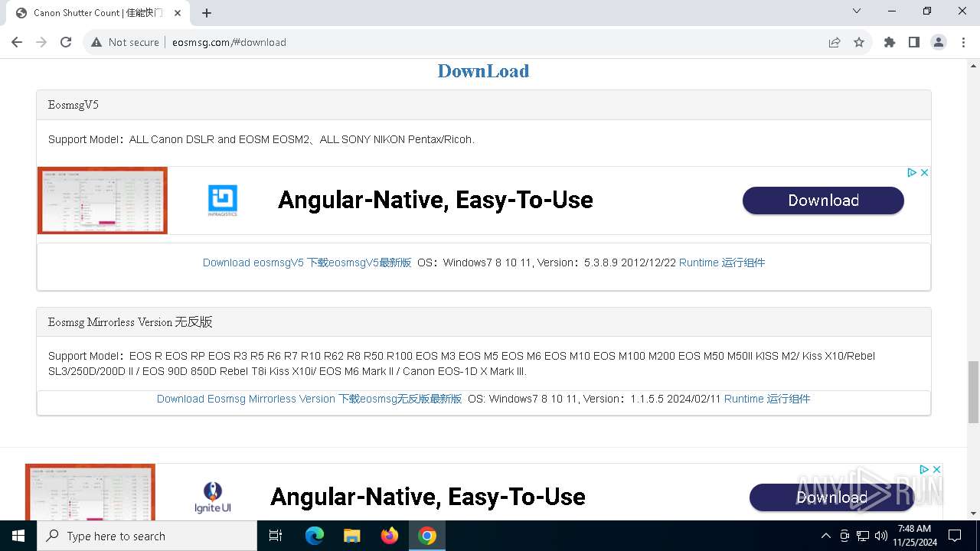Screen dimensions: 980x551
Task: Click the Angular-Native headline in top ad
Action: [x=436, y=201]
